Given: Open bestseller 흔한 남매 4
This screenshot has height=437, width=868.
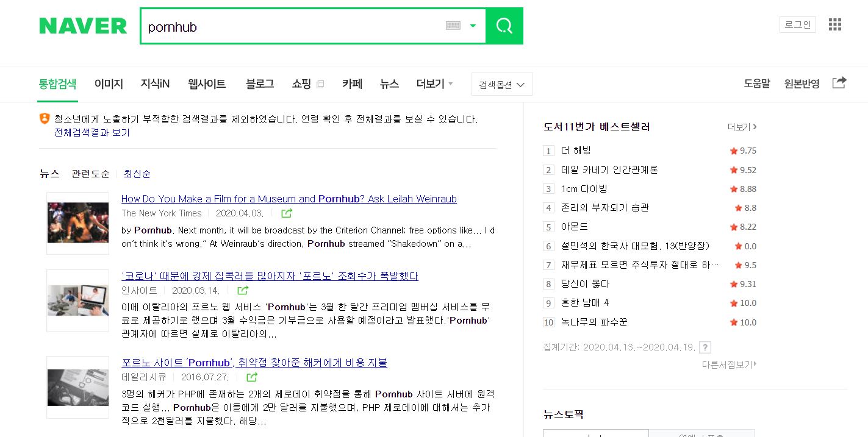Looking at the screenshot, I should (585, 303).
